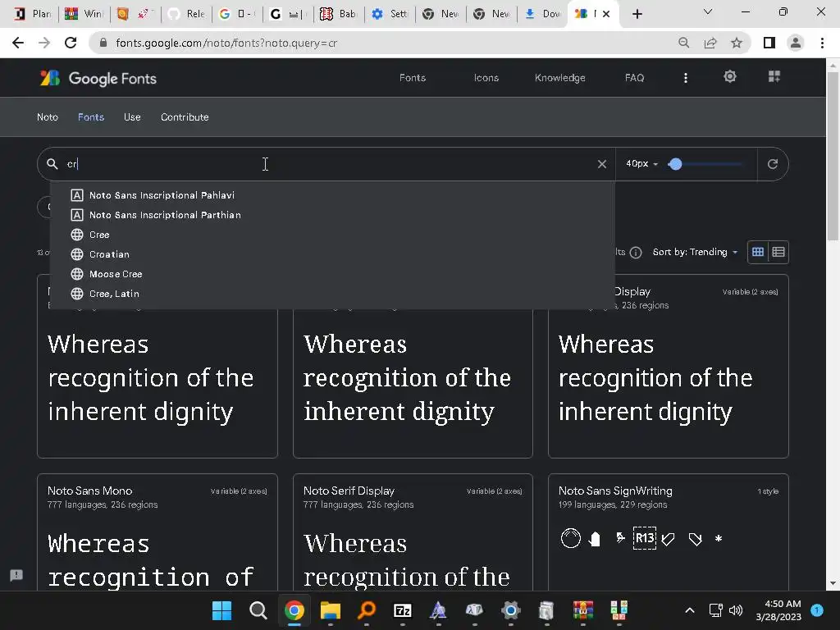This screenshot has width=840, height=630.
Task: Open the Noto Serif Display font card
Action: click(x=413, y=532)
